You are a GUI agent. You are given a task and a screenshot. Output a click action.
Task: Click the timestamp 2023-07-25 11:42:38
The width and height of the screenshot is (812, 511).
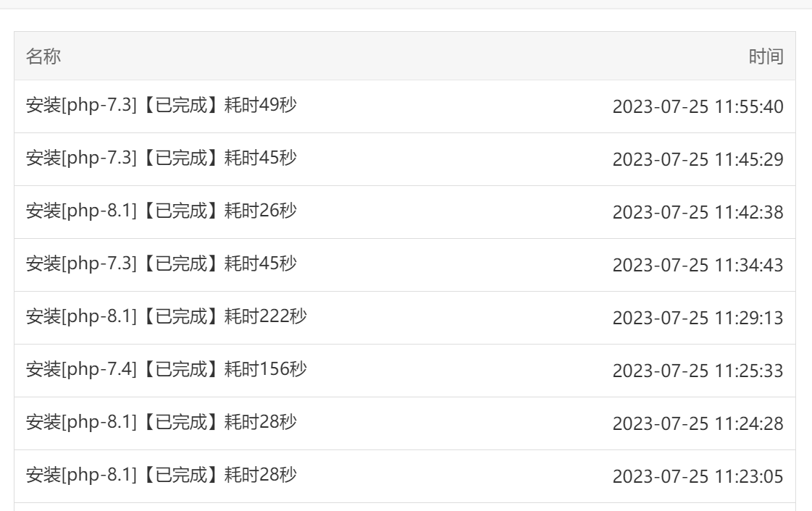pos(698,212)
